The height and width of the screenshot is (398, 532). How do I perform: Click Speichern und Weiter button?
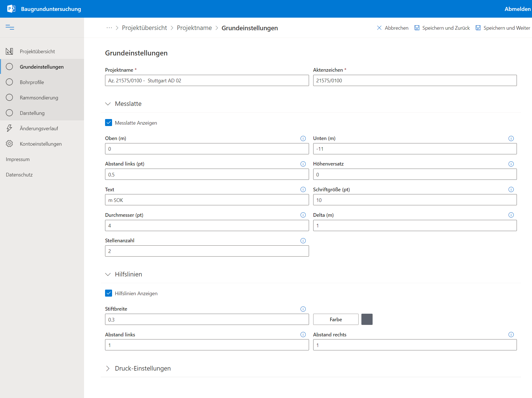503,28
